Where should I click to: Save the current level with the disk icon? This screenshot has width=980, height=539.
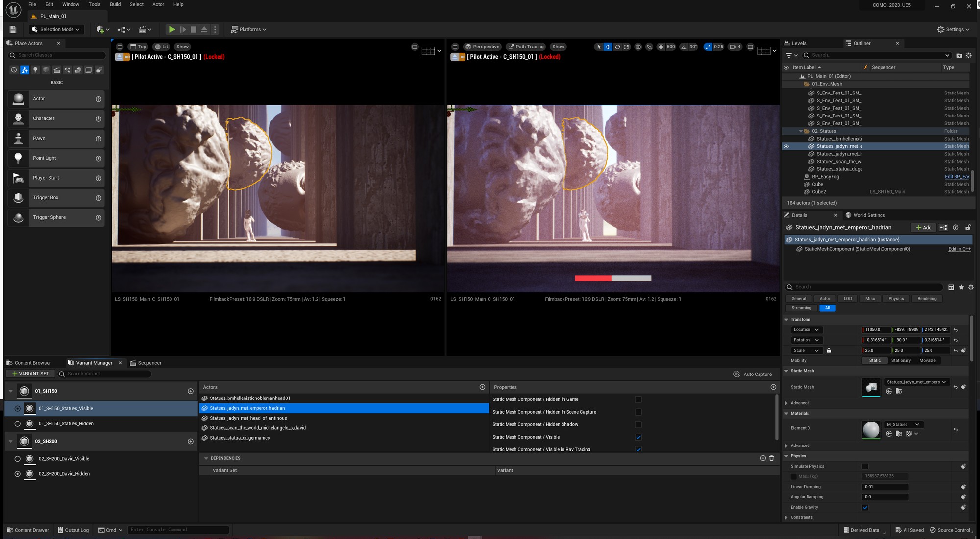[x=13, y=29]
